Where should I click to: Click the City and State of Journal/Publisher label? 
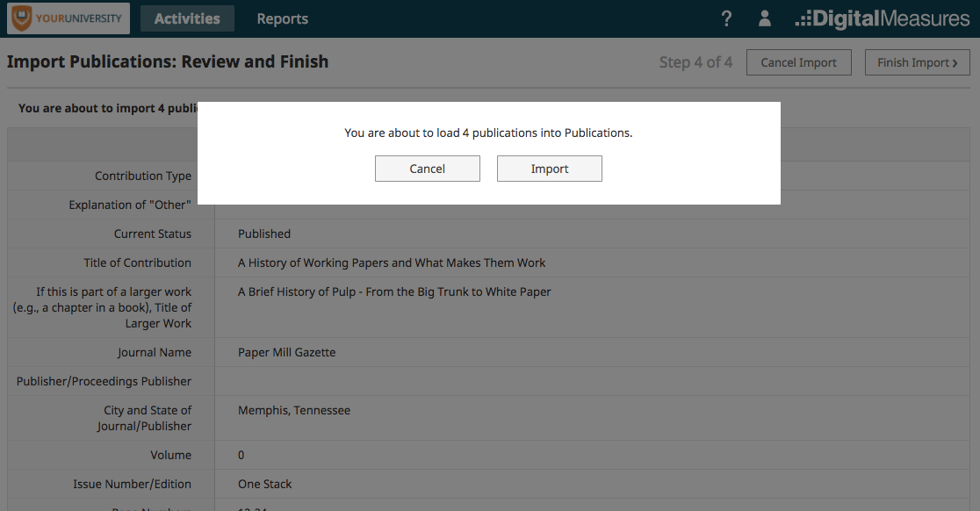(x=144, y=418)
